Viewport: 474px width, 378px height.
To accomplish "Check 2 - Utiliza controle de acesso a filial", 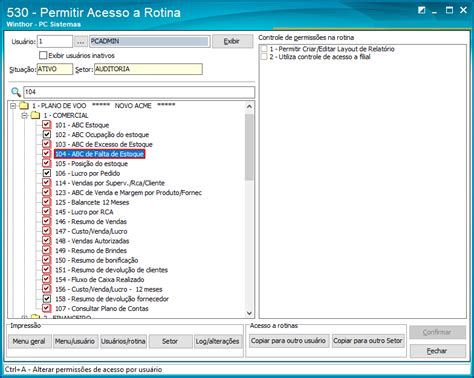I will (x=264, y=57).
